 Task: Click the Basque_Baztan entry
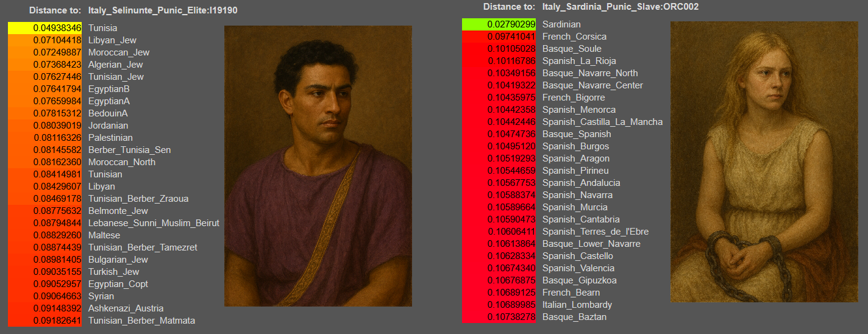(574, 317)
